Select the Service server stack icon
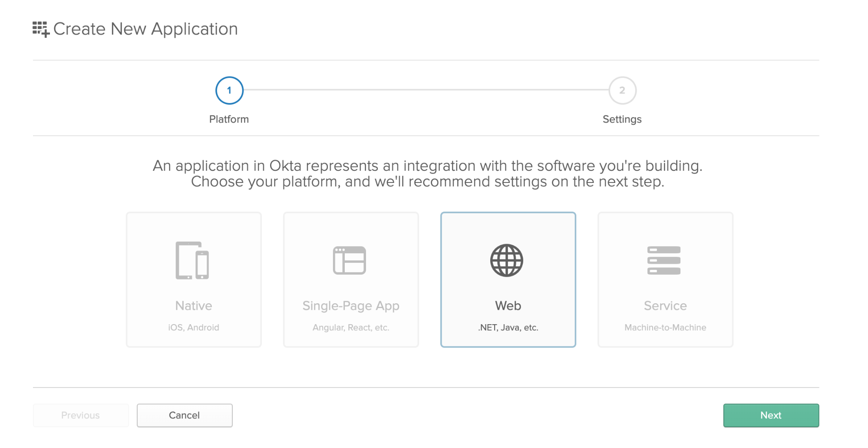 coord(663,260)
